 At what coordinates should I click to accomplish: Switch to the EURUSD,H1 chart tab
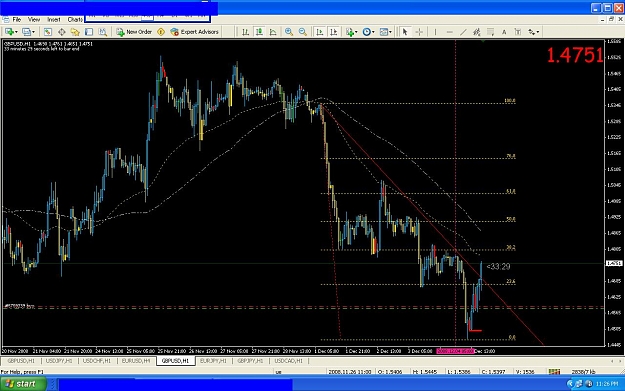(136, 361)
